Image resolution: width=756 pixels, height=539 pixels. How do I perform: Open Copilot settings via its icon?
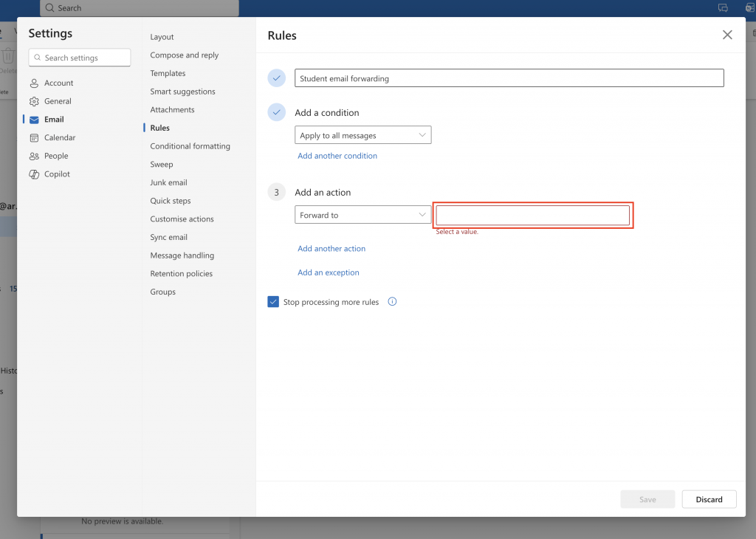(35, 174)
